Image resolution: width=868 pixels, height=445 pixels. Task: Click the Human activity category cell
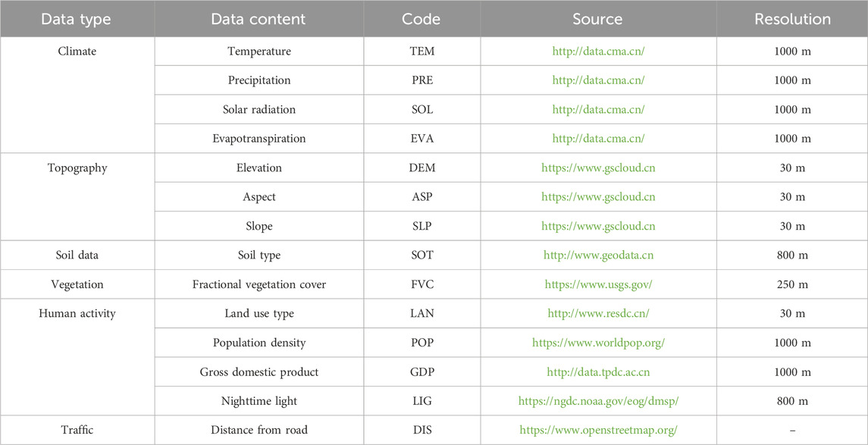tap(77, 313)
